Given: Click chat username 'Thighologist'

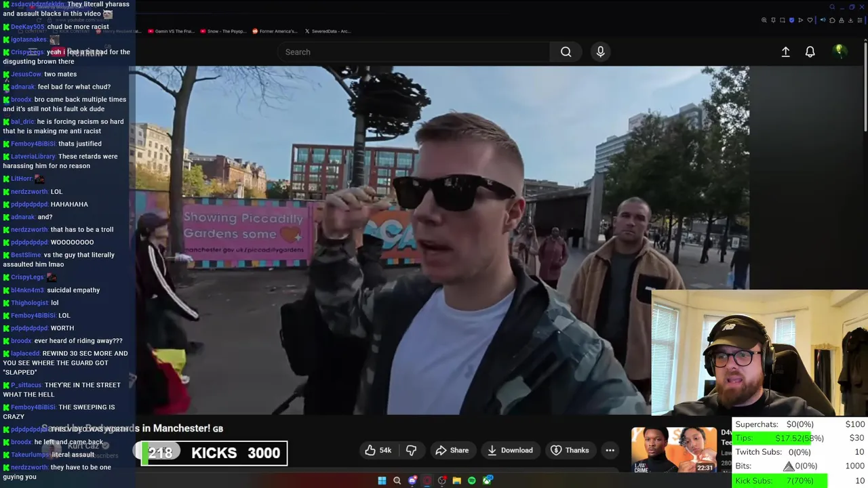Looking at the screenshot, I should (x=29, y=303).
